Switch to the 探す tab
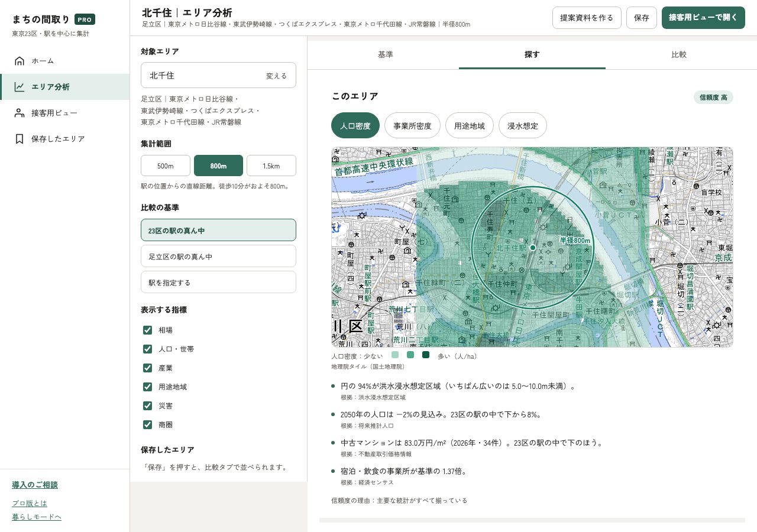This screenshot has width=757, height=532. pyautogui.click(x=532, y=54)
